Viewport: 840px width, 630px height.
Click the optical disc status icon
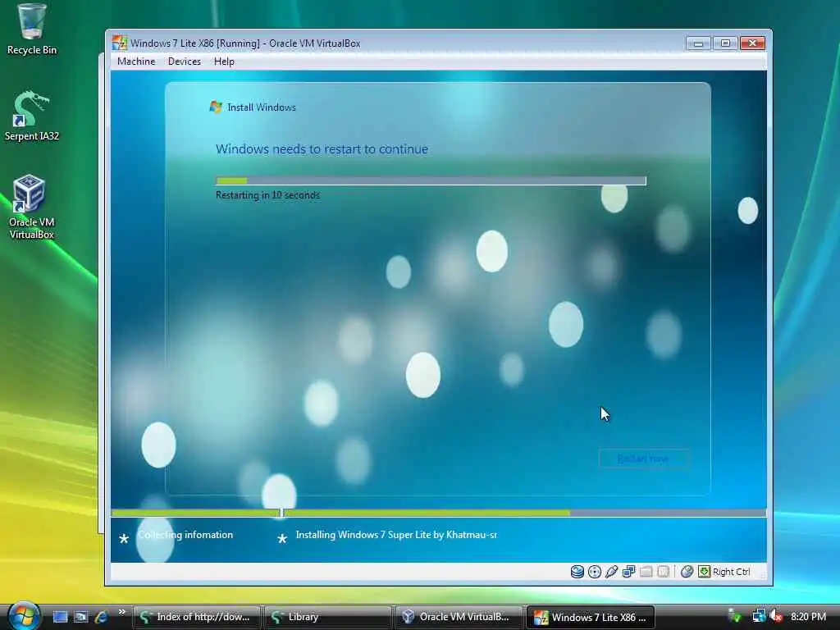coord(594,572)
